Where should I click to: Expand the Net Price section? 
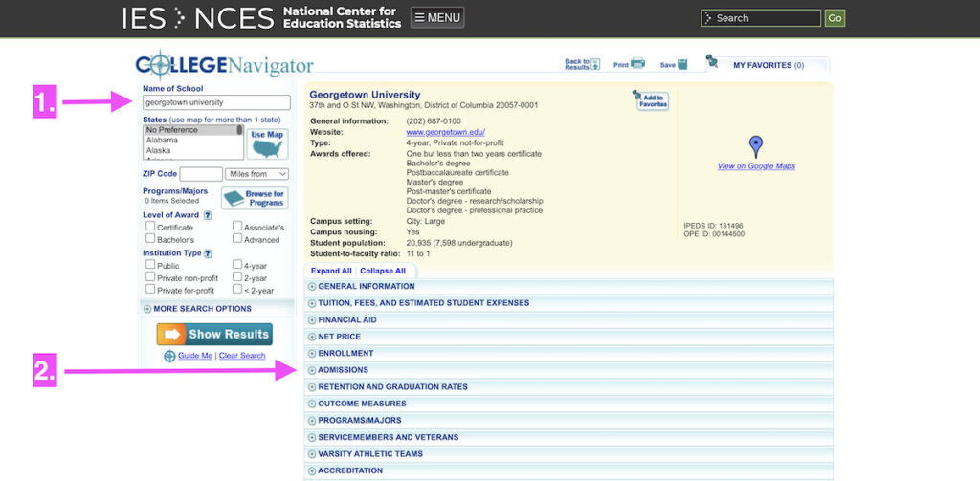[x=568, y=337]
